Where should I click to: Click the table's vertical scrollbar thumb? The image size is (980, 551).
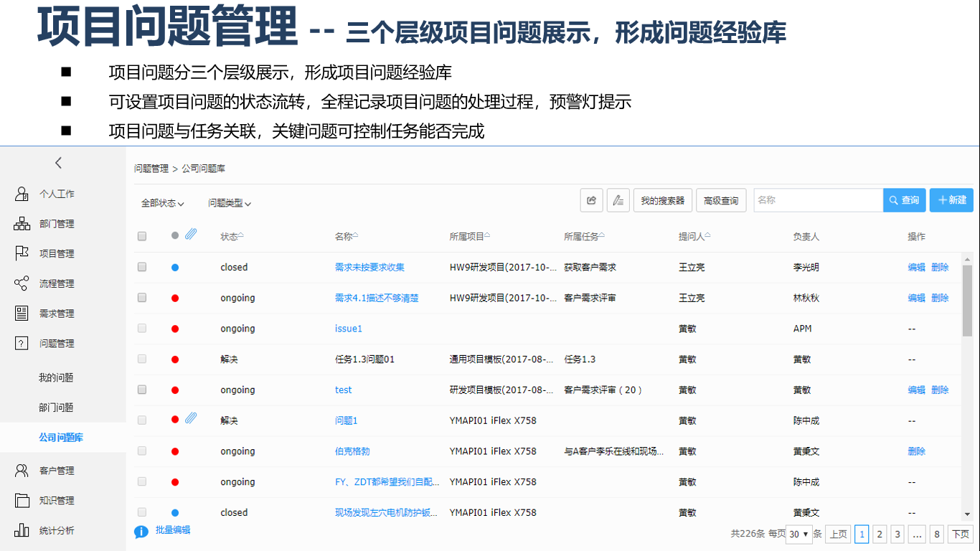(x=967, y=300)
